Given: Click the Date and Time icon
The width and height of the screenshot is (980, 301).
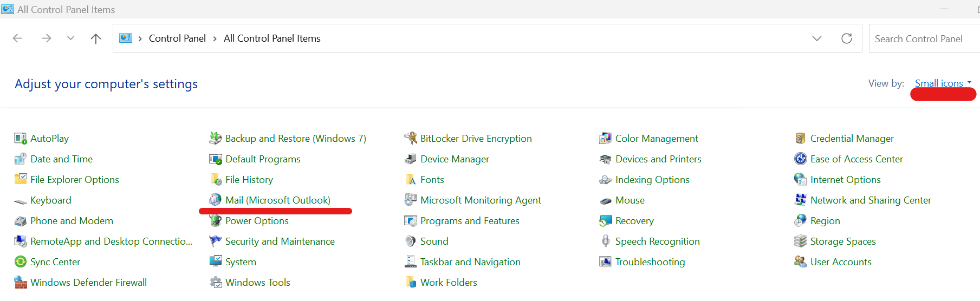Looking at the screenshot, I should tap(21, 159).
